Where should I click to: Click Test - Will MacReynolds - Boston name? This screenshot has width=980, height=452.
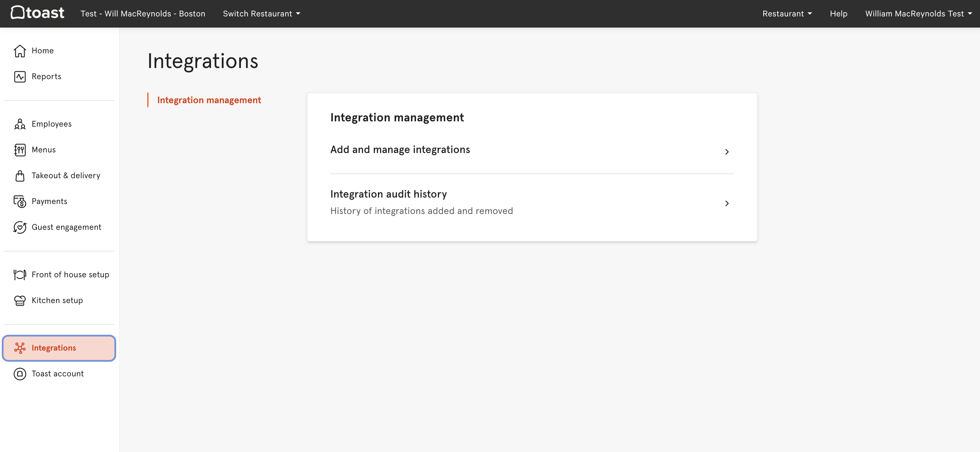point(143,14)
